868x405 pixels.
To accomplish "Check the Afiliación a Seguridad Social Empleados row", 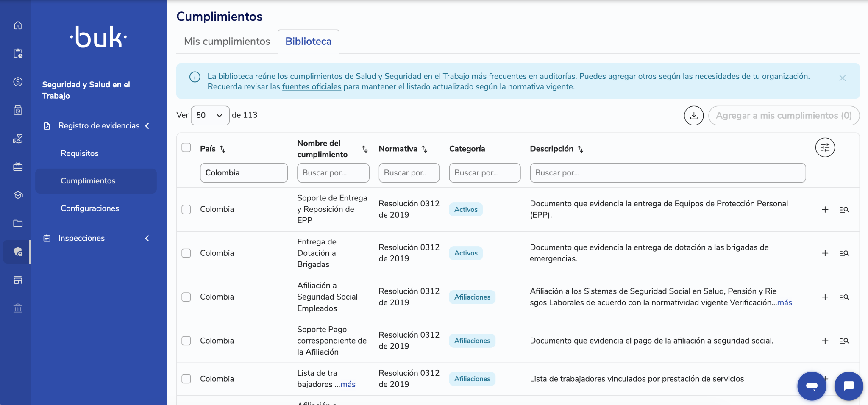I will pos(186,297).
